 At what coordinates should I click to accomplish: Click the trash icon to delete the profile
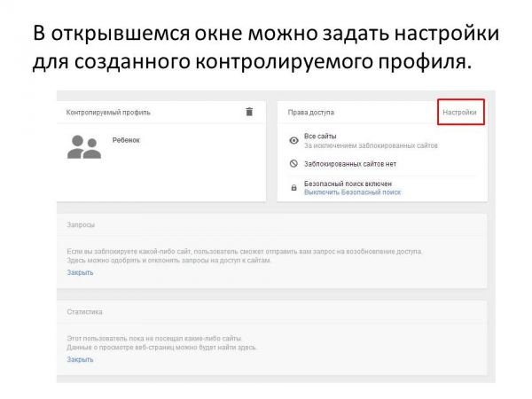pyautogui.click(x=249, y=112)
